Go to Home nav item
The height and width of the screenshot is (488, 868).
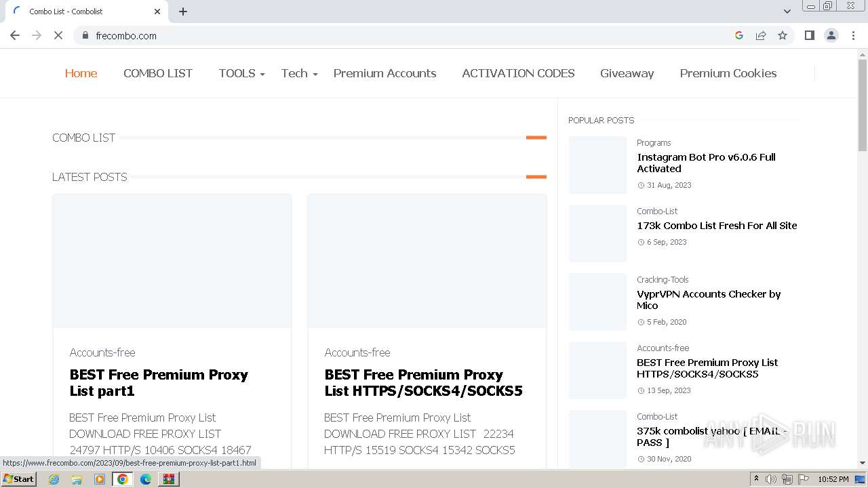point(81,73)
